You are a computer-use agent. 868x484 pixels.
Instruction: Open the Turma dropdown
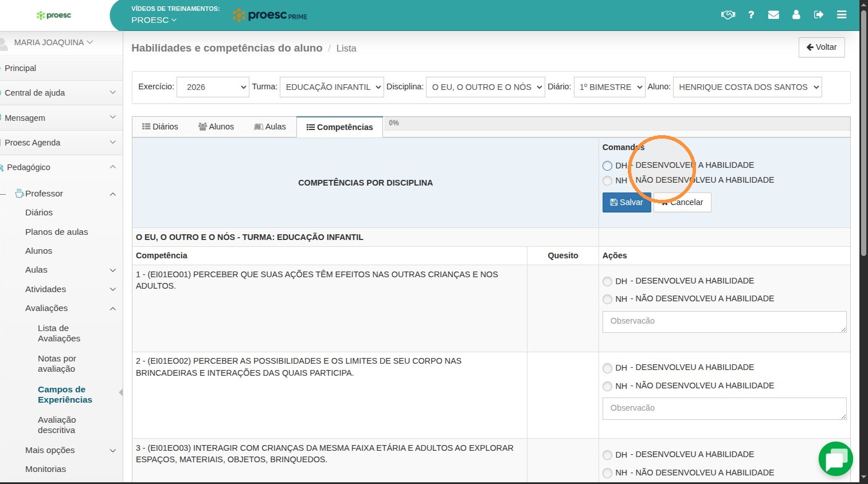[332, 87]
